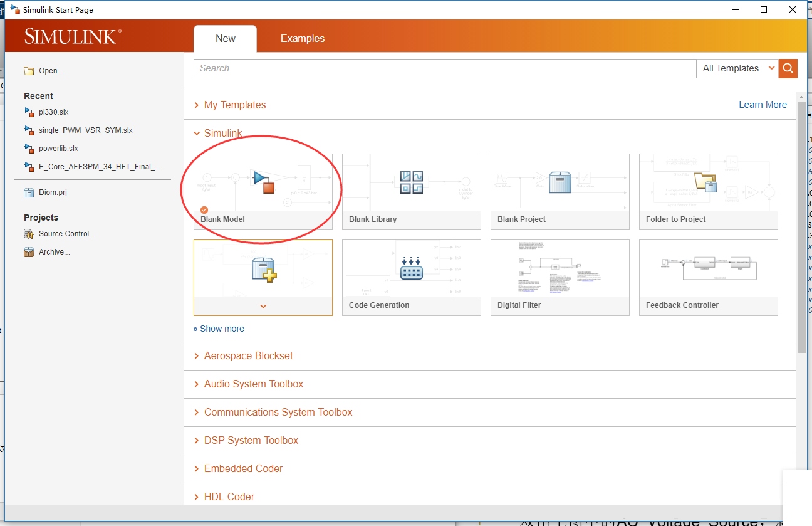The width and height of the screenshot is (812, 526).
Task: Click the Code Generation label
Action: [x=379, y=305]
